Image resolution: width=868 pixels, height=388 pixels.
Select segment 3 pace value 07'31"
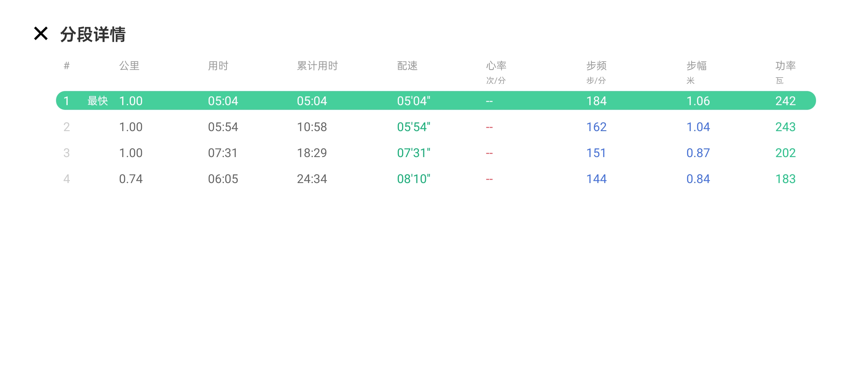click(x=413, y=153)
